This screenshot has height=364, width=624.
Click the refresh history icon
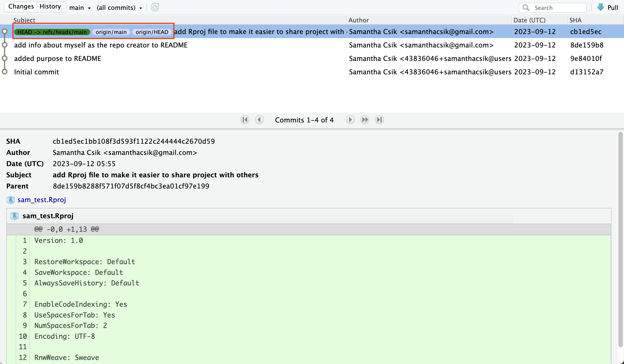pos(155,7)
